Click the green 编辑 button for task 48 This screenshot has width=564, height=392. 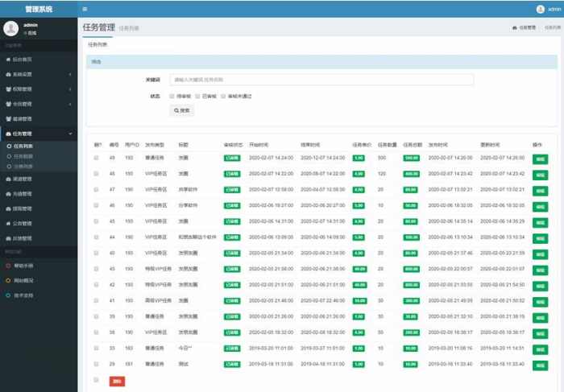pyautogui.click(x=540, y=174)
